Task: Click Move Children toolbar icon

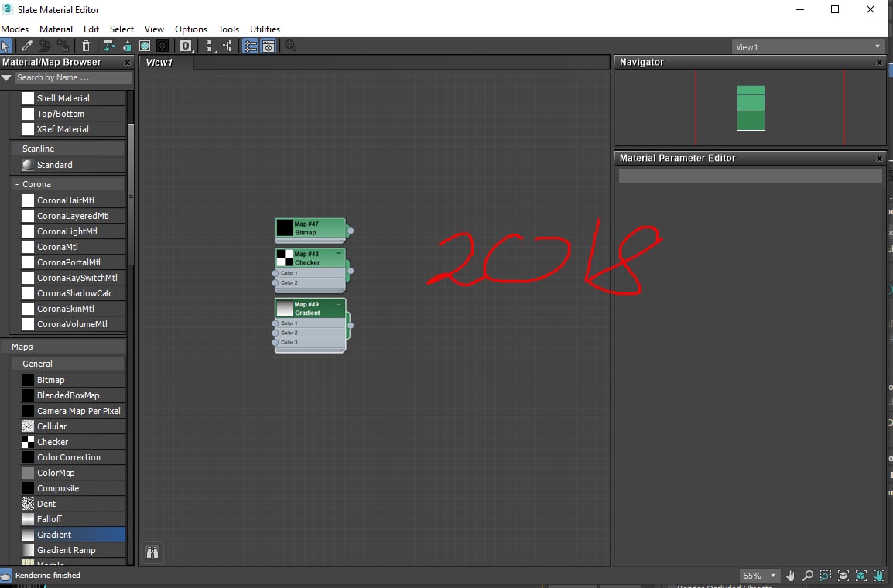Action: pyautogui.click(x=109, y=46)
